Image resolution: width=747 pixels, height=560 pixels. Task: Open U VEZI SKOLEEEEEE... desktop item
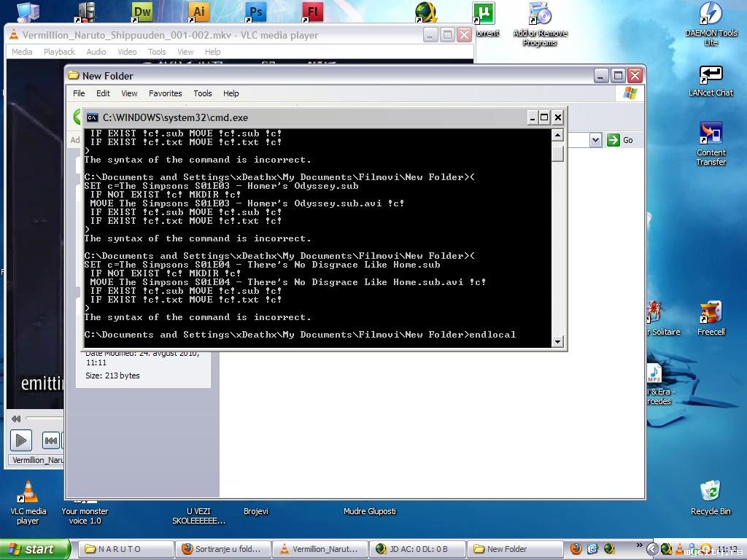point(198,516)
